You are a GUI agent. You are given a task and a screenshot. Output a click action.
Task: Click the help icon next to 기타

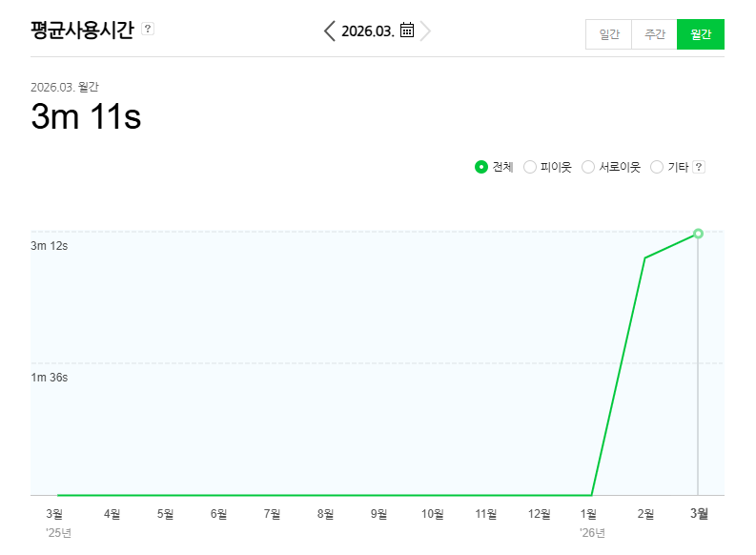click(x=699, y=167)
